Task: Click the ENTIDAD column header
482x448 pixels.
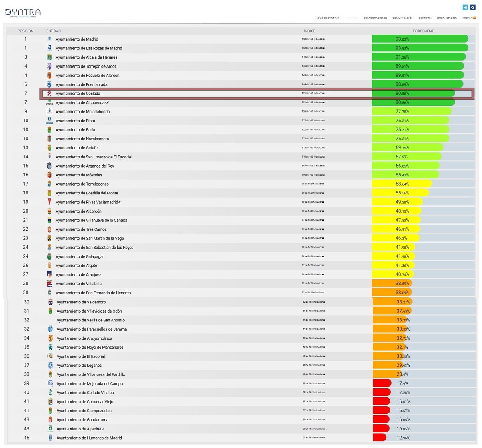Action: click(x=53, y=31)
